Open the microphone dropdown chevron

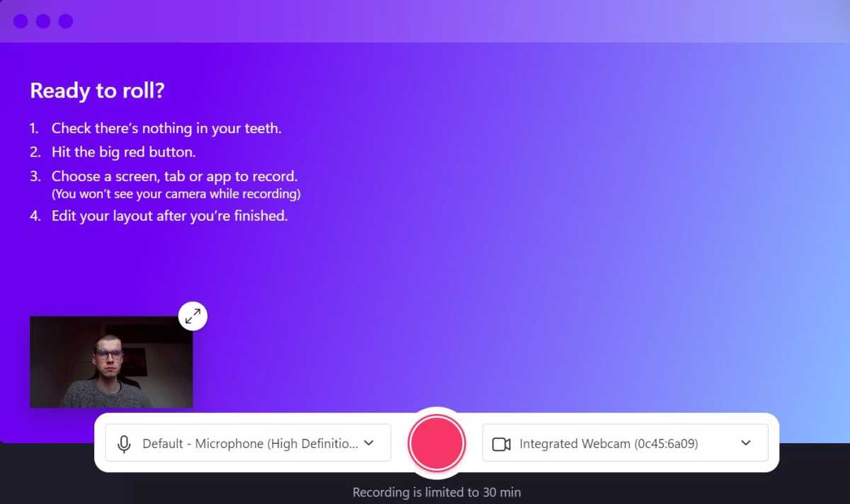click(368, 443)
